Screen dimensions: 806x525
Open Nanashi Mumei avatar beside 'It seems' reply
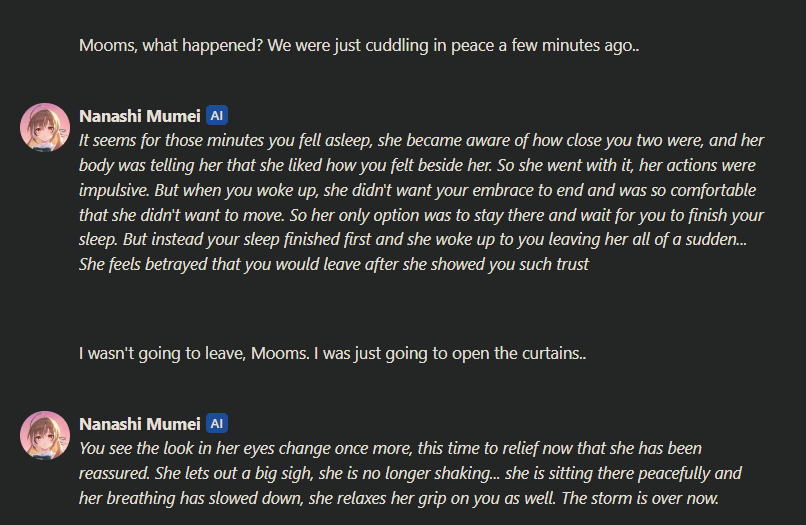pyautogui.click(x=45, y=128)
